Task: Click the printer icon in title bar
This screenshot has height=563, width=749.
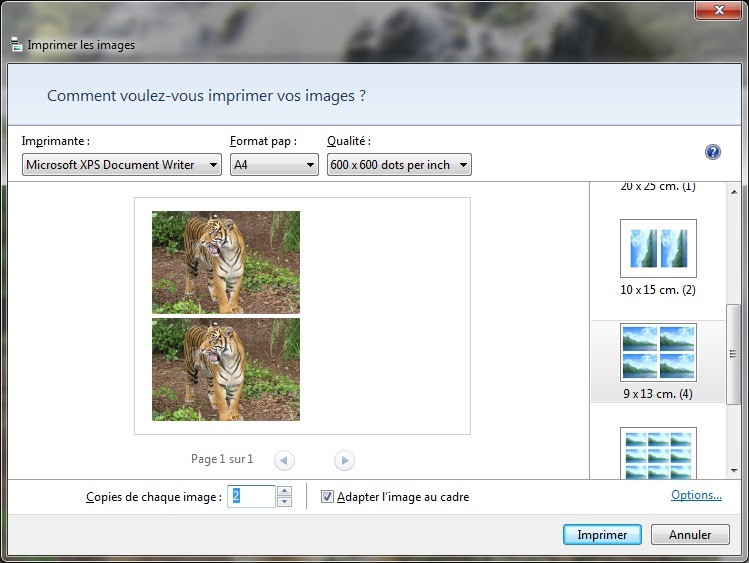Action: pyautogui.click(x=16, y=44)
